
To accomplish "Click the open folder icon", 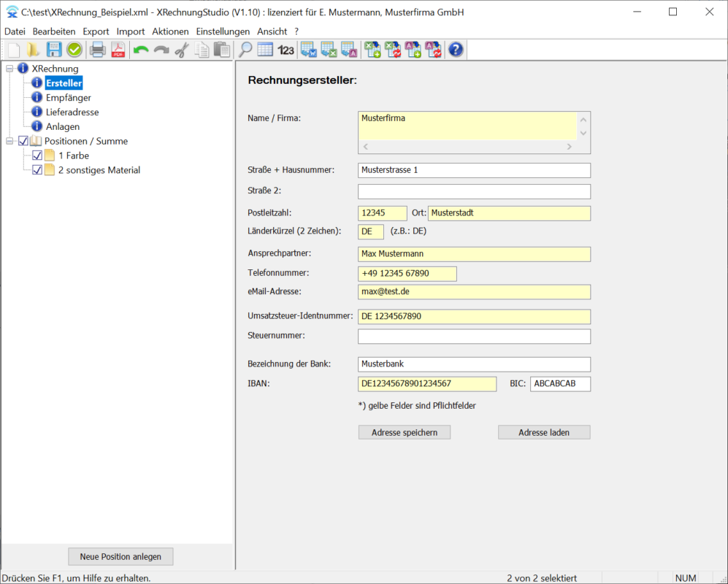I will click(34, 50).
